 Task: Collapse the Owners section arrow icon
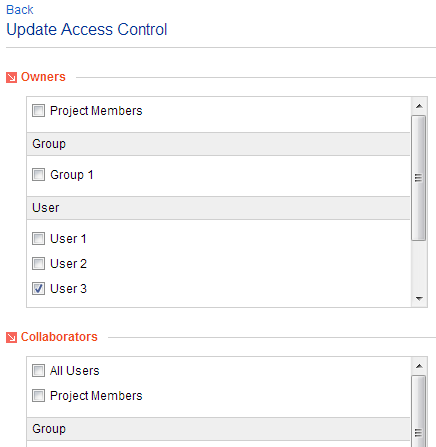(11, 78)
